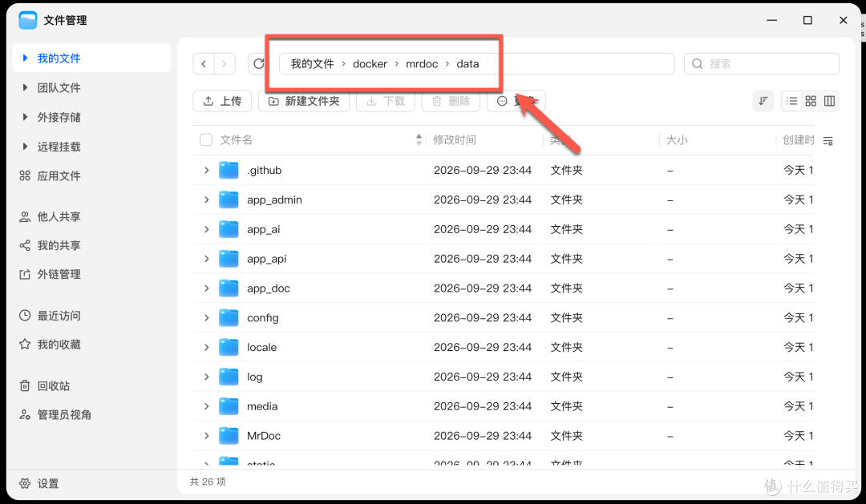This screenshot has width=866, height=504.
Task: Select the .github folder icon
Action: tap(229, 170)
